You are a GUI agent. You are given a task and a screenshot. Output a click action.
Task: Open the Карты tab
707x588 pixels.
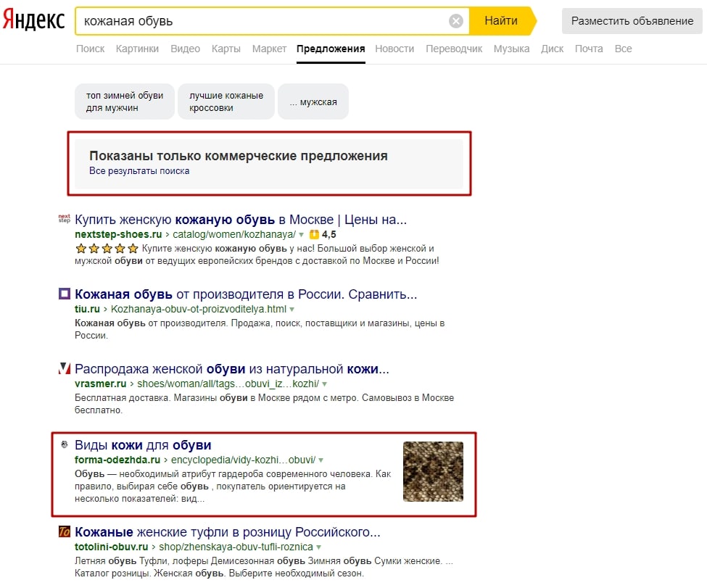click(x=226, y=49)
